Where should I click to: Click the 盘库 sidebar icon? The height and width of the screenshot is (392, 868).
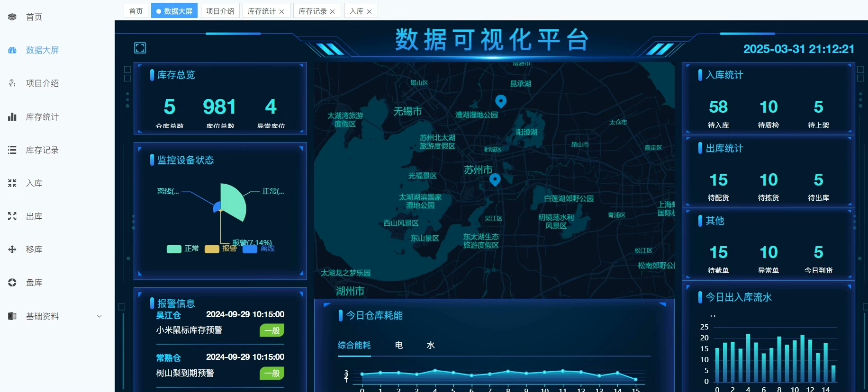pos(12,283)
